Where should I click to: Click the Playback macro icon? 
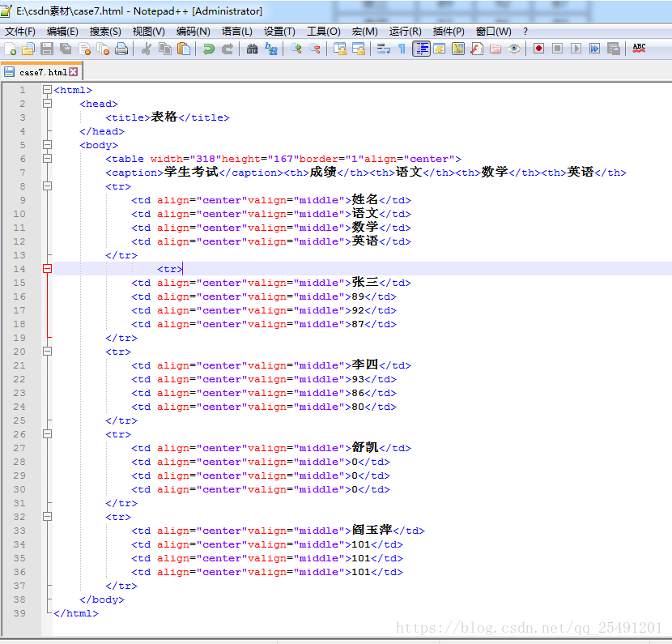pyautogui.click(x=576, y=49)
